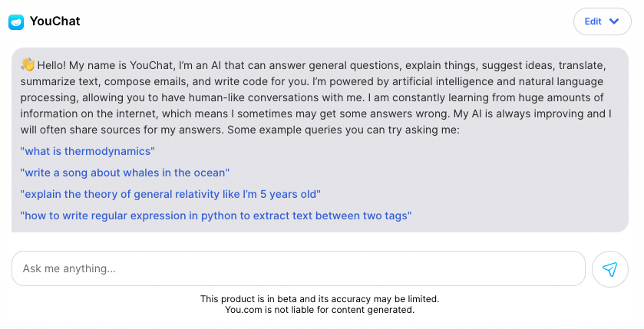This screenshot has width=644, height=329.
Task: Click the YouChat title text
Action: coord(54,21)
